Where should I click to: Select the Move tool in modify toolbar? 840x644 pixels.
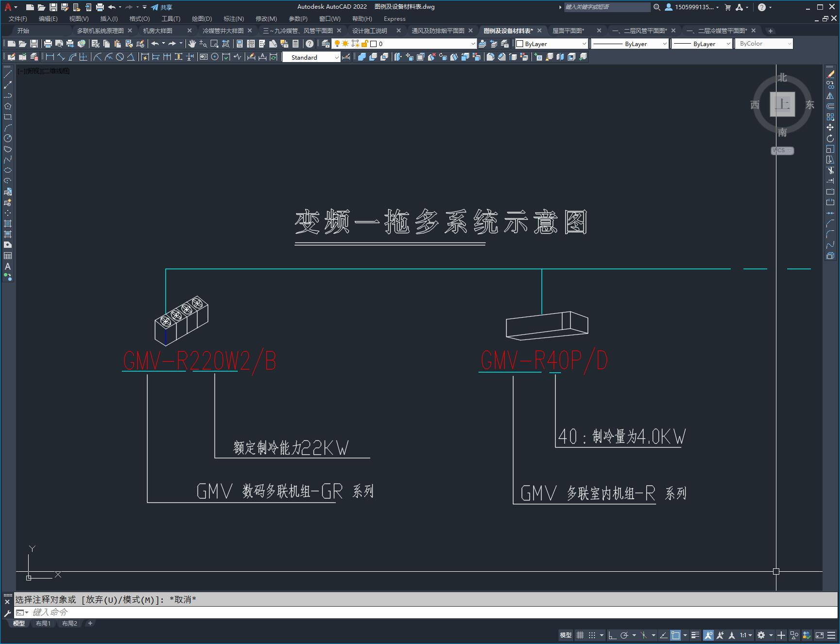(x=830, y=128)
